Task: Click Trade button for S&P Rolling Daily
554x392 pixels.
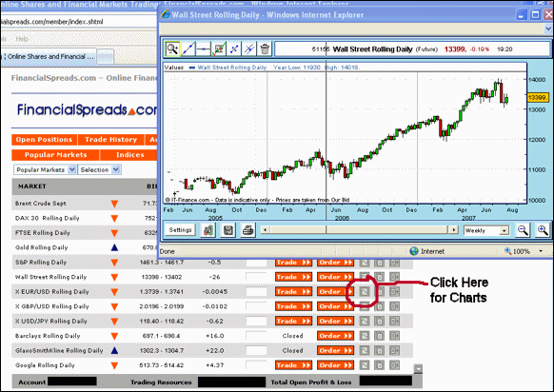Action: [x=293, y=263]
